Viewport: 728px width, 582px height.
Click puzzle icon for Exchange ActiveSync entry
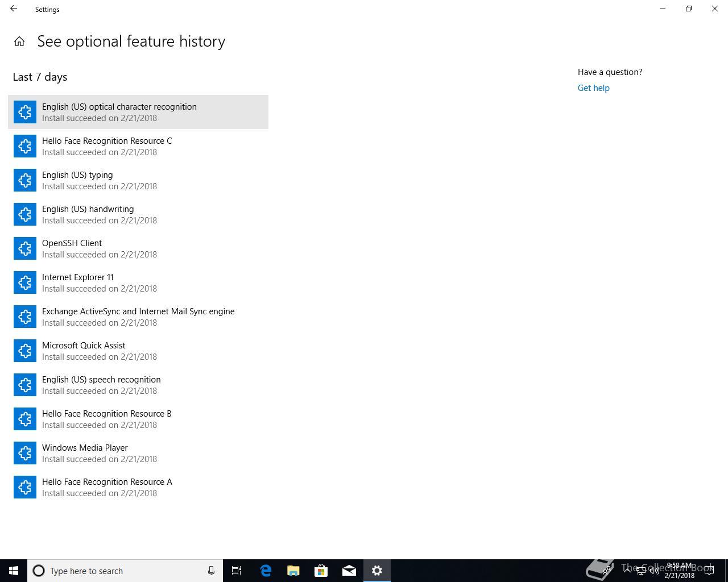[x=25, y=317]
